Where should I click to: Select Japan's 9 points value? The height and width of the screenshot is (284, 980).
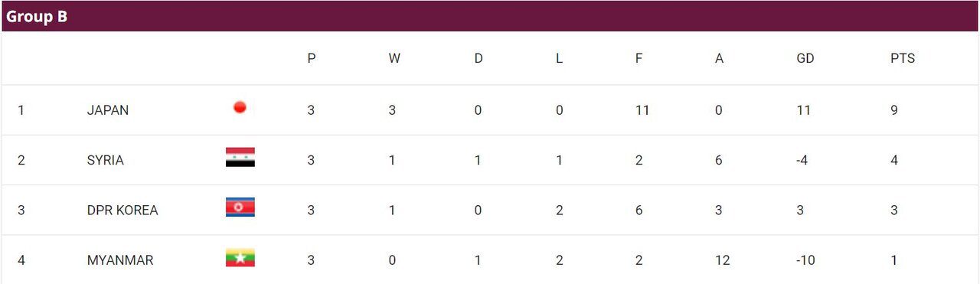[x=894, y=110]
